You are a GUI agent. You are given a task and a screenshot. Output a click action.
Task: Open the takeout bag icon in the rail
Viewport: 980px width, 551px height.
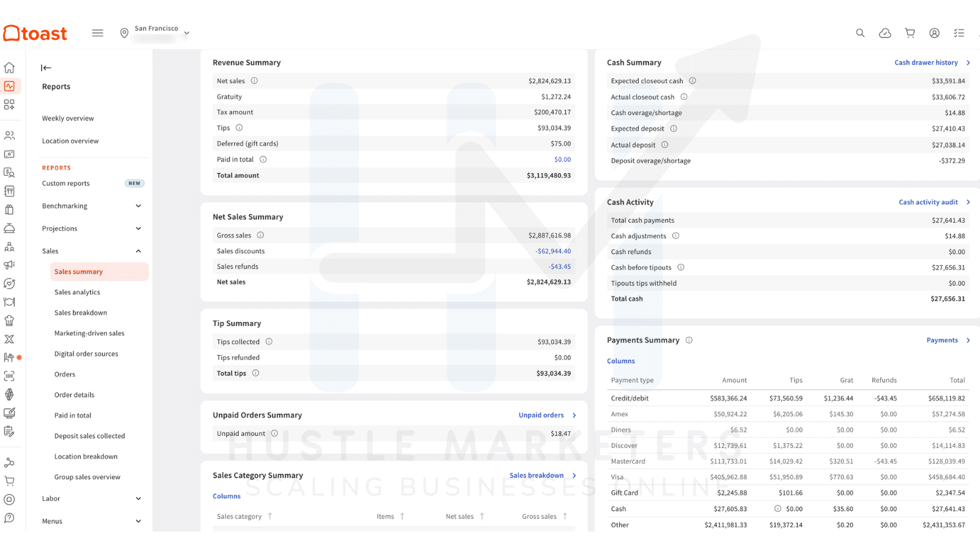pos(9,209)
